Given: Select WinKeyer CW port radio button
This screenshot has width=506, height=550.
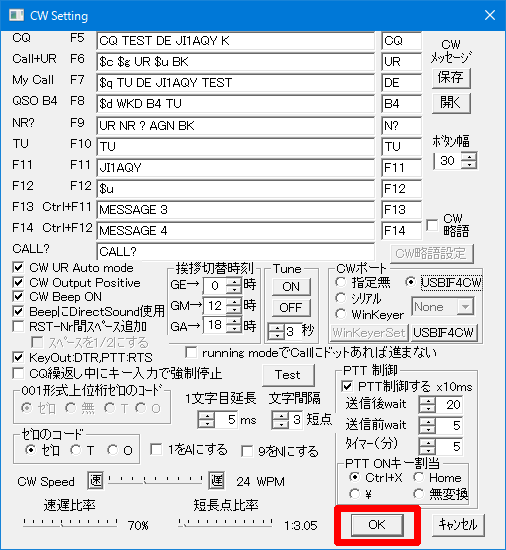Looking at the screenshot, I should pyautogui.click(x=340, y=314).
